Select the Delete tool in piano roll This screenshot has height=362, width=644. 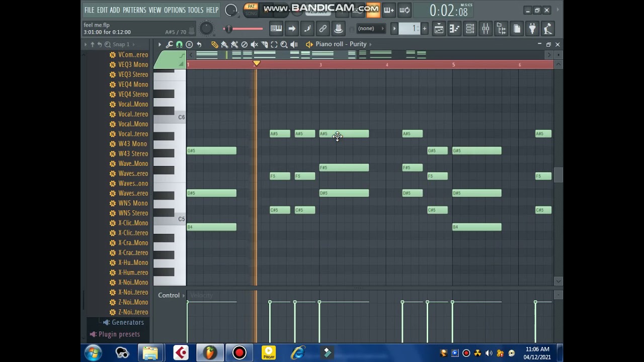point(245,44)
